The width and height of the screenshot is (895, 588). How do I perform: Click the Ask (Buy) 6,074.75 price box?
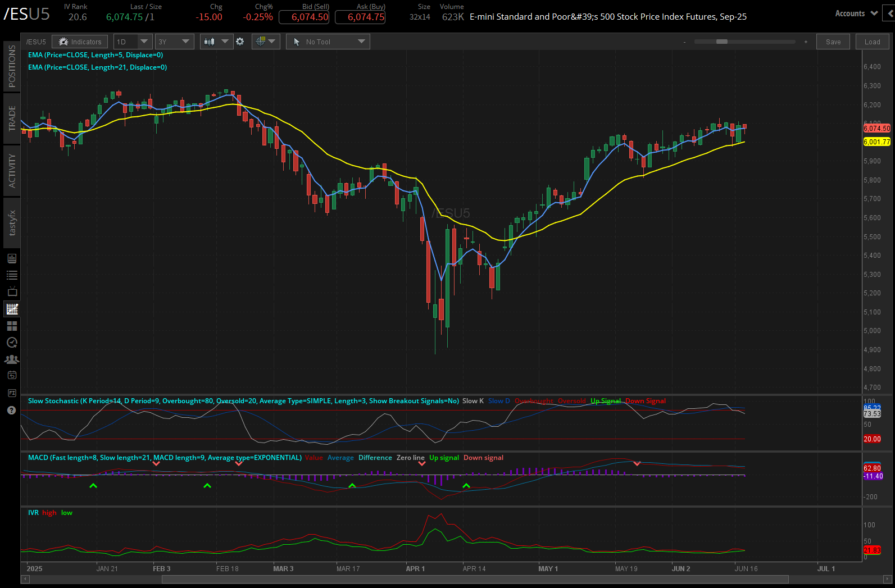pos(360,17)
